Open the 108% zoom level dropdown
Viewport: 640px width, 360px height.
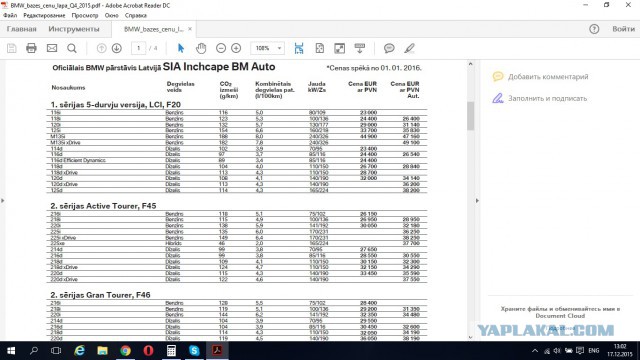point(267,48)
